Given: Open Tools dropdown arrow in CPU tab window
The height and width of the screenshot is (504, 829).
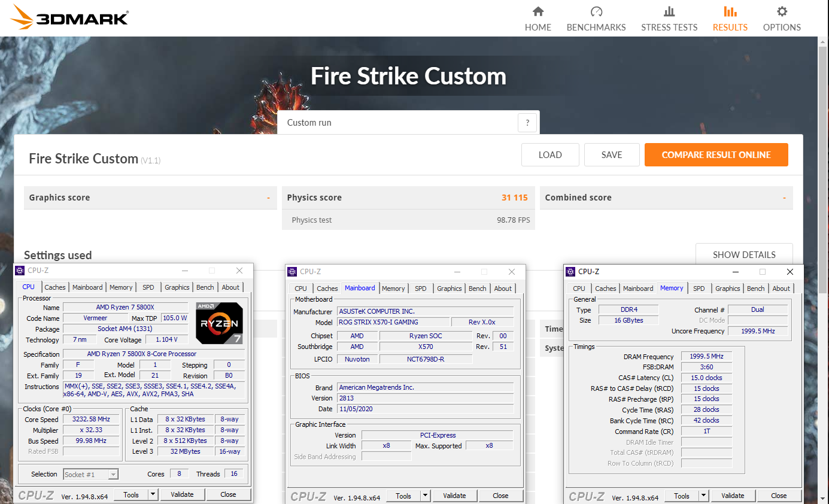Looking at the screenshot, I should pyautogui.click(x=153, y=494).
